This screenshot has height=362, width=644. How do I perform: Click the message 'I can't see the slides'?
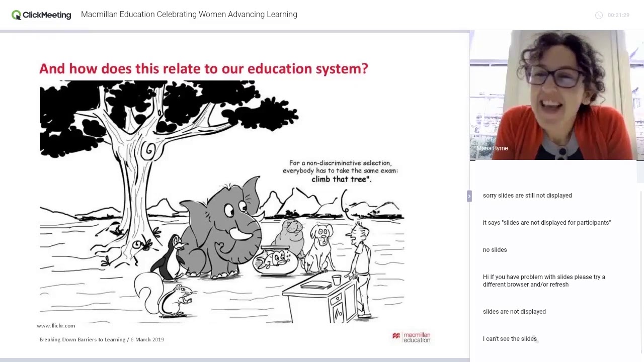tap(510, 339)
